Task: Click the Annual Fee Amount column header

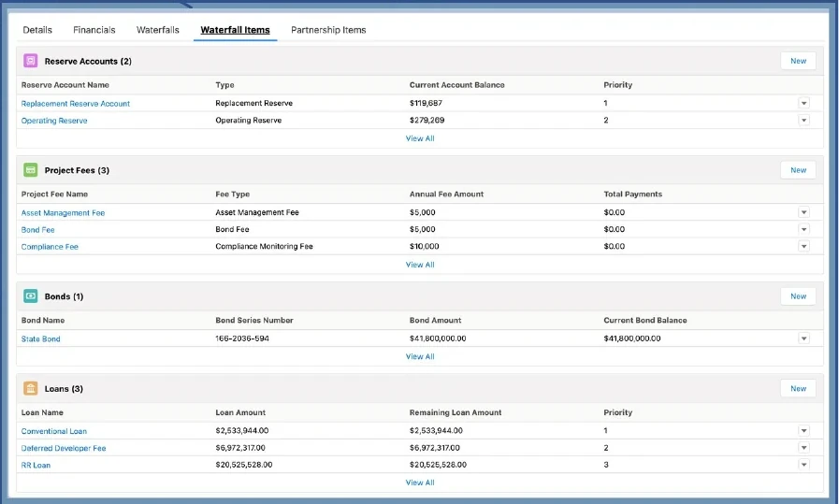Action: (x=446, y=194)
